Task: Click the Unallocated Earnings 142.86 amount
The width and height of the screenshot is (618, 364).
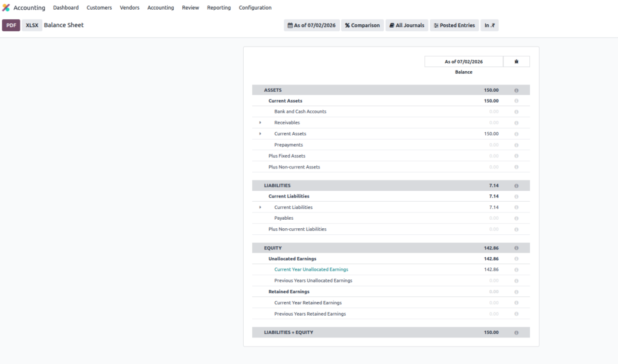Action: pos(491,259)
